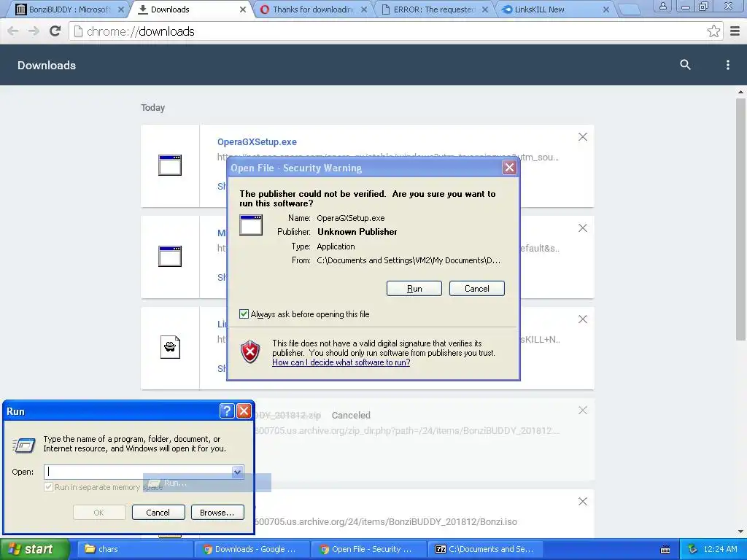747x560 pixels.
Task: Click the network tray icon near clock
Action: (x=693, y=550)
